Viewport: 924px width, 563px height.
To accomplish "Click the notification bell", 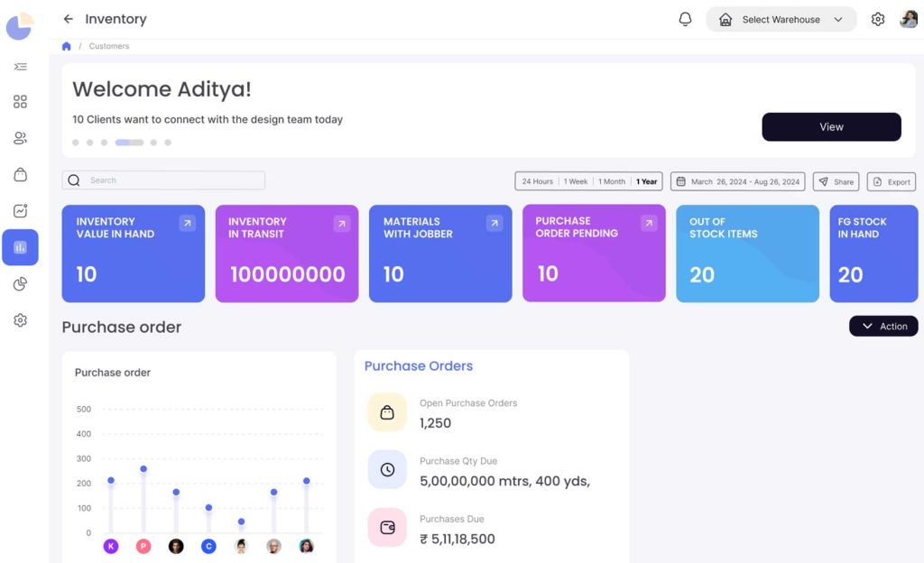I will 685,18.
